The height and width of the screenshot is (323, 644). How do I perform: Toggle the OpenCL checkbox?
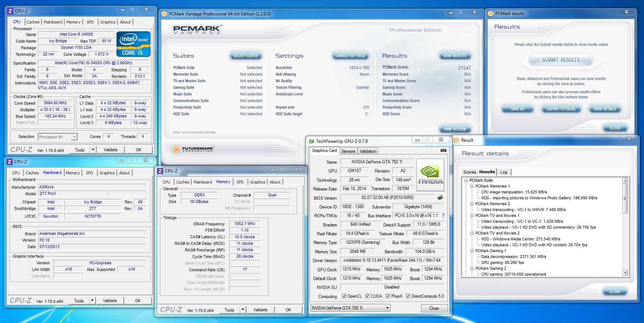click(x=344, y=296)
